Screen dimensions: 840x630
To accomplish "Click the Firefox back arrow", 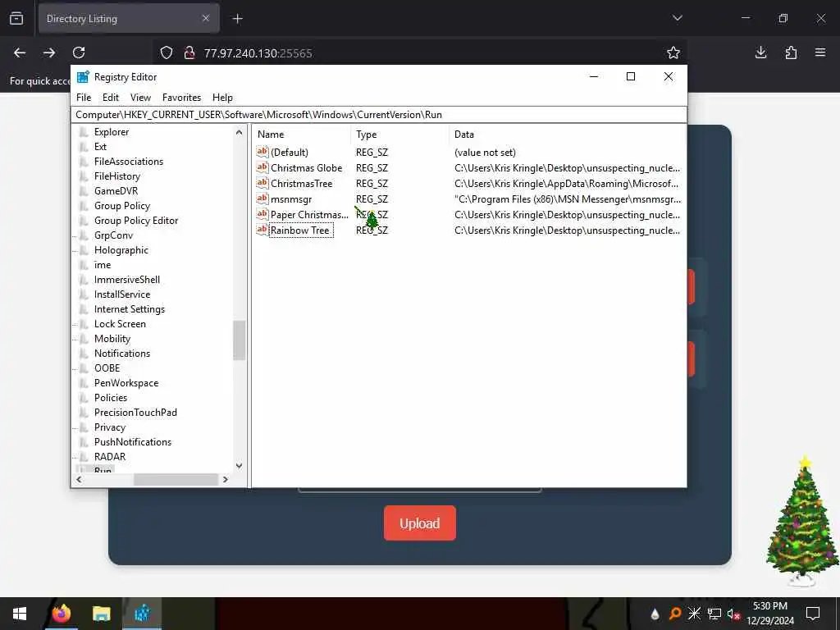I will [20, 52].
